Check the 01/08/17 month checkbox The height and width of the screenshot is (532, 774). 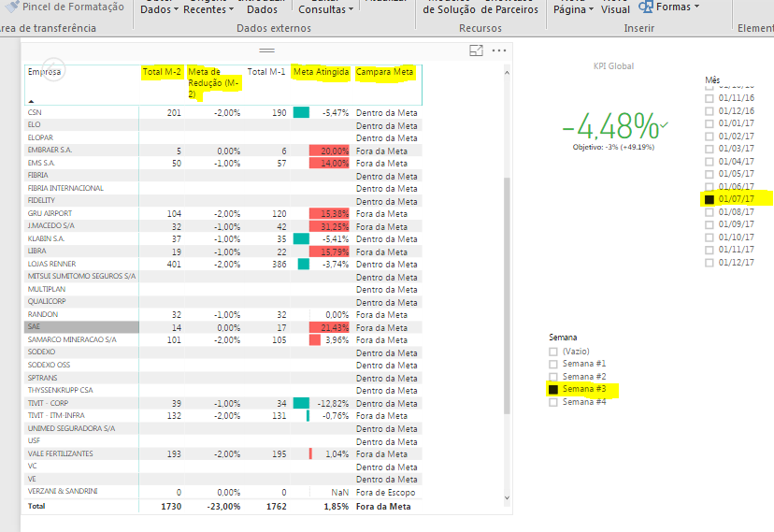pos(709,212)
